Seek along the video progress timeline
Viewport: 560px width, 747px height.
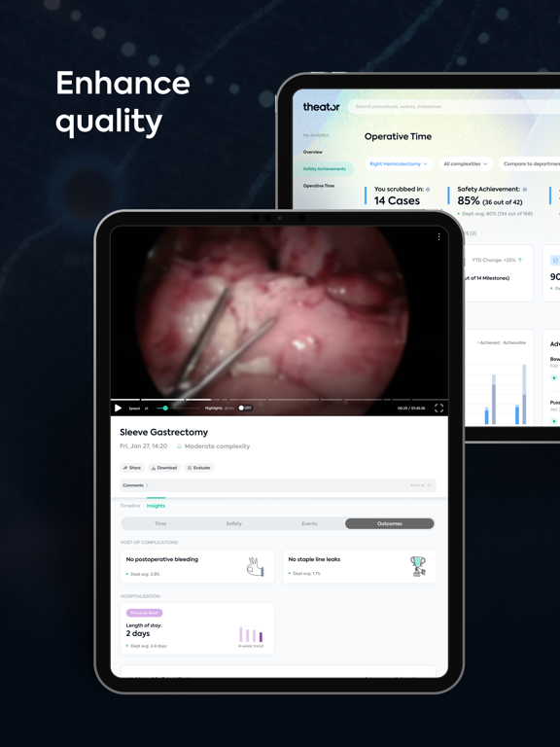coord(279,399)
